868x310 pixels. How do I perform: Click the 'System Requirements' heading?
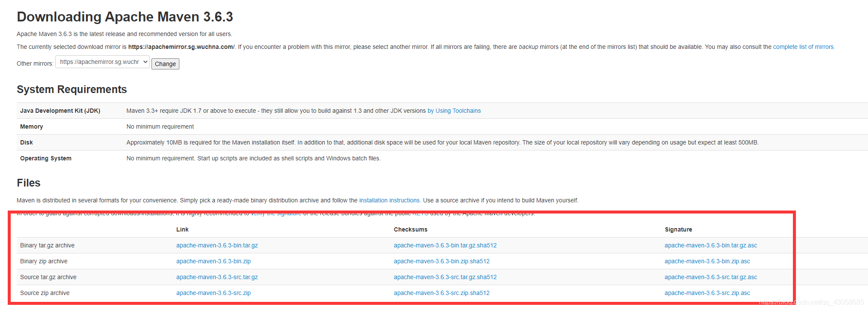pyautogui.click(x=72, y=89)
